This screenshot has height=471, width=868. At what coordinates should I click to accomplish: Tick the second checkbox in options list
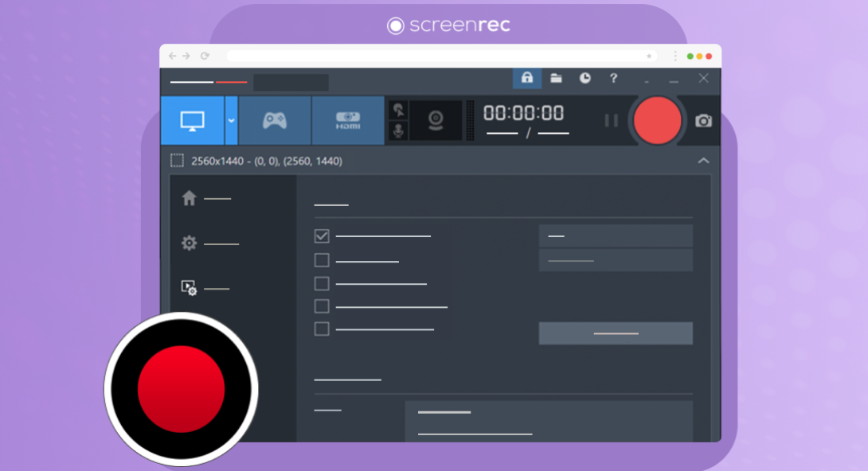322,260
